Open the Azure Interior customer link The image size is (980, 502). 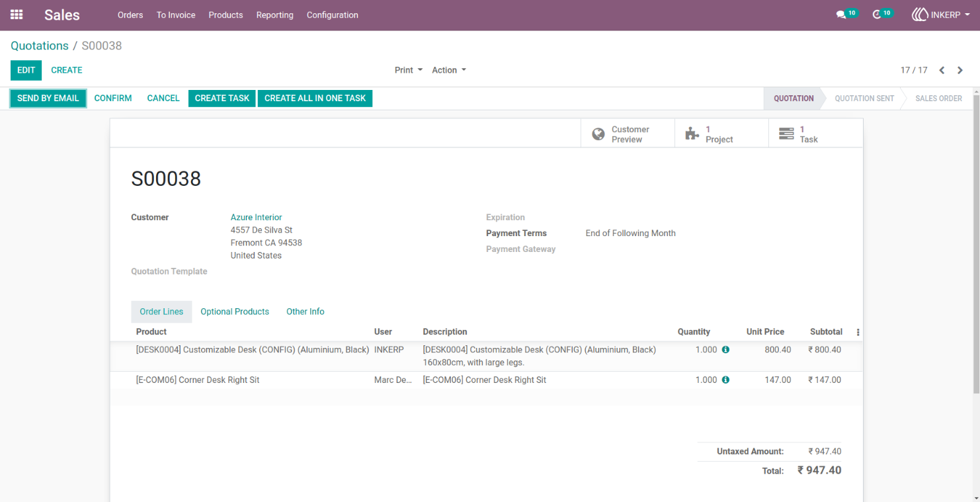click(256, 217)
